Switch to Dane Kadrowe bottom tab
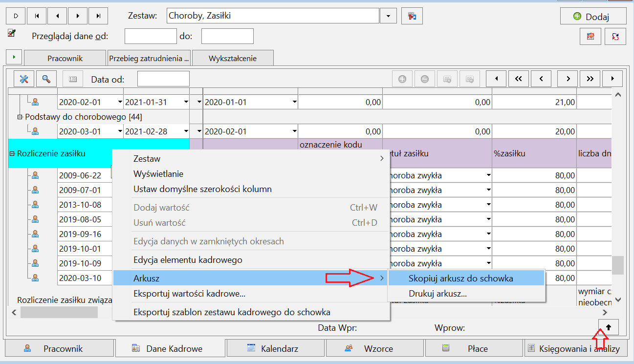The height and width of the screenshot is (364, 634). (x=171, y=348)
